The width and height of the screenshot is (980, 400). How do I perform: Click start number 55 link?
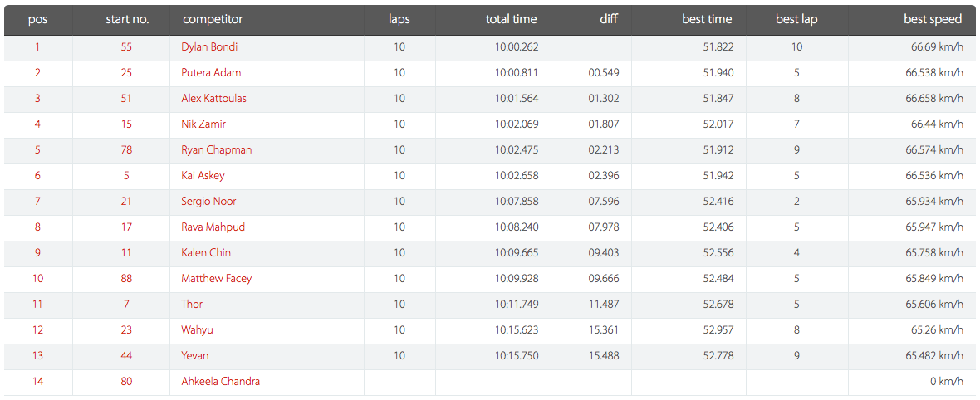tap(126, 46)
